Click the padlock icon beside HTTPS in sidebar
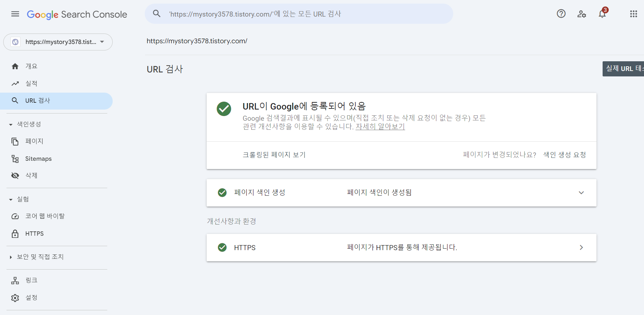Viewport: 644px width, 315px height. click(x=15, y=234)
